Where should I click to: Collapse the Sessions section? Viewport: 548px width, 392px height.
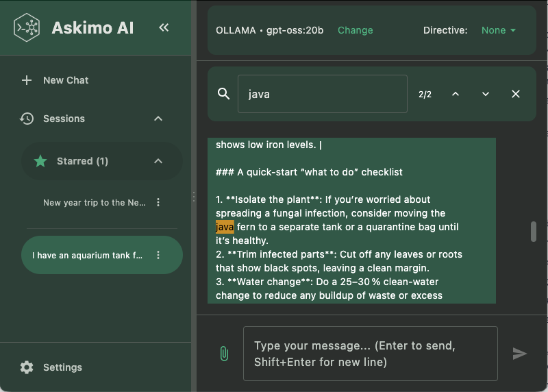(x=158, y=119)
